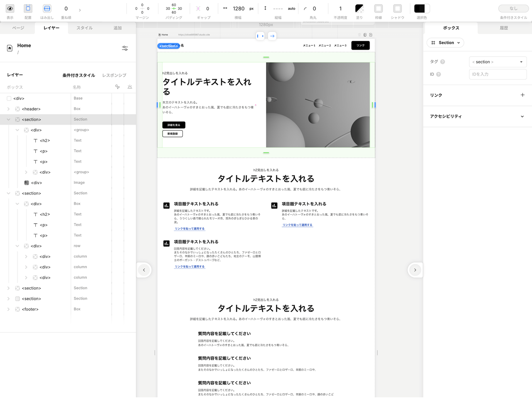
Task: Click the 横幅 1280 value field
Action: click(239, 8)
